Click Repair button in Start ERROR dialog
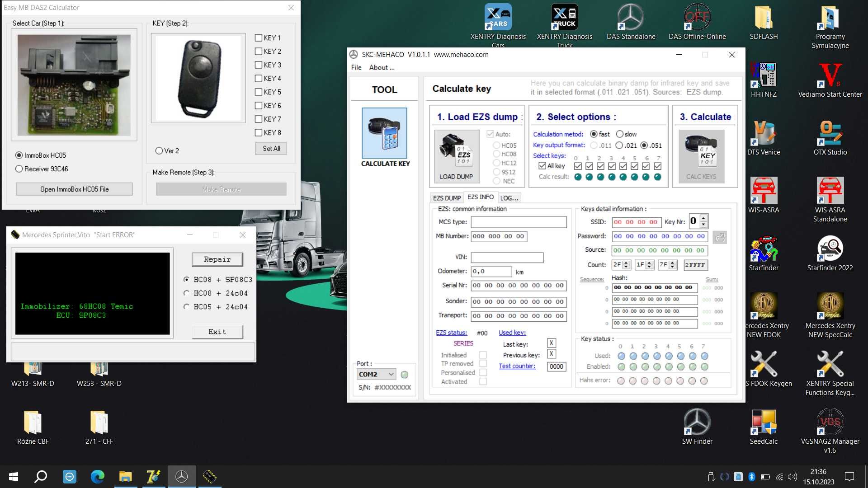This screenshot has height=488, width=868. [x=217, y=258]
